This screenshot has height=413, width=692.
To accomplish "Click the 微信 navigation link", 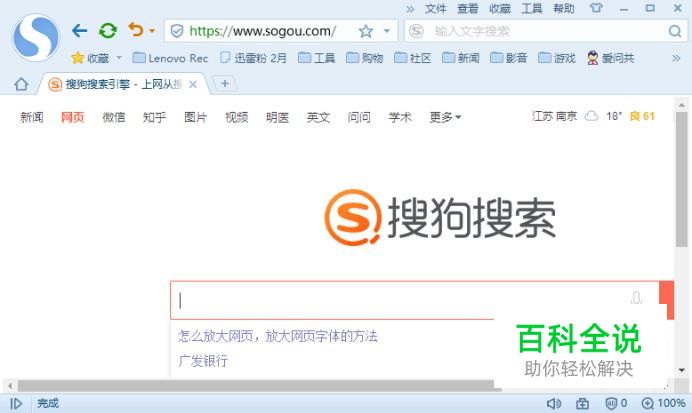I will pyautogui.click(x=113, y=117).
